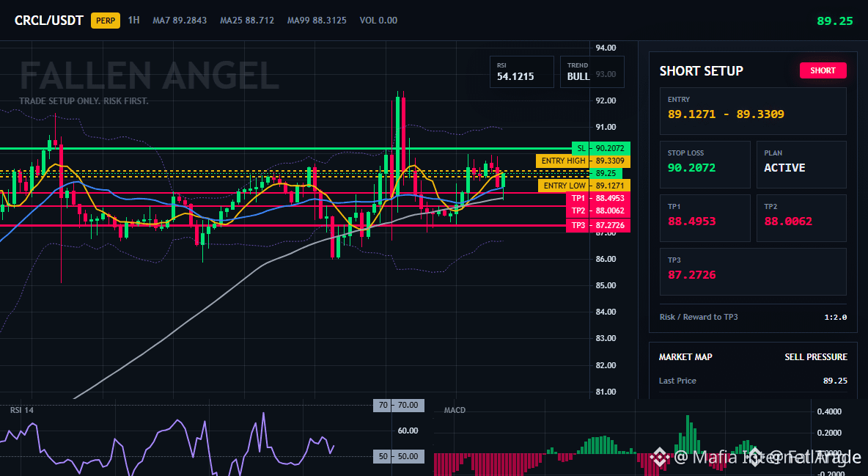
Task: Click the TP1 88.4953 chart tag
Action: [598, 198]
